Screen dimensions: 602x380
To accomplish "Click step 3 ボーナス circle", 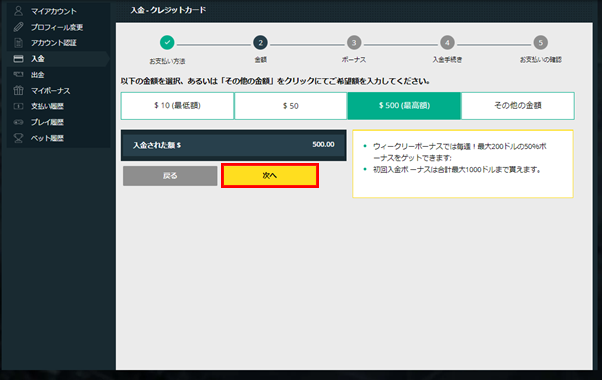I will point(354,43).
